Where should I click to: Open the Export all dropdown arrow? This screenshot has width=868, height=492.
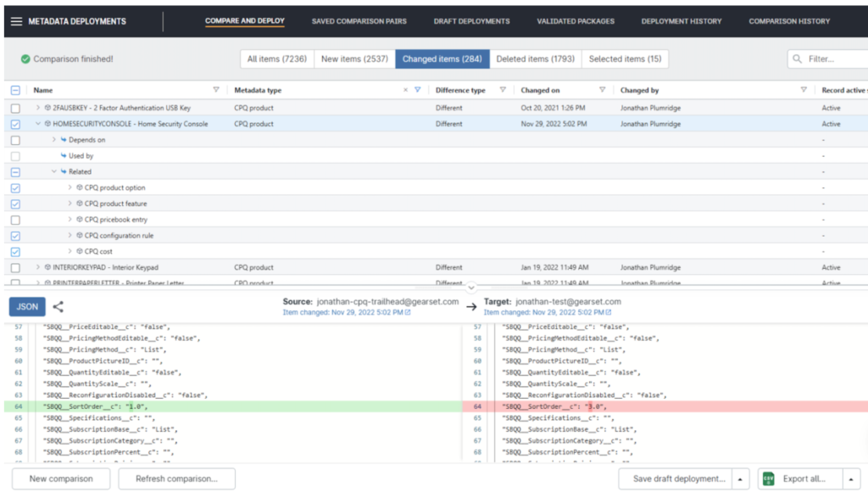[x=851, y=478]
